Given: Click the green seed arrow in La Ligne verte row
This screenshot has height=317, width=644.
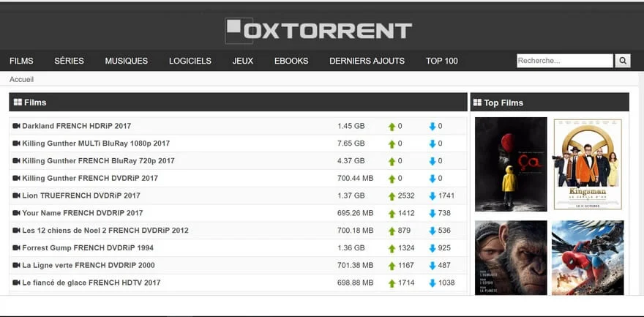Looking at the screenshot, I should click(392, 266).
